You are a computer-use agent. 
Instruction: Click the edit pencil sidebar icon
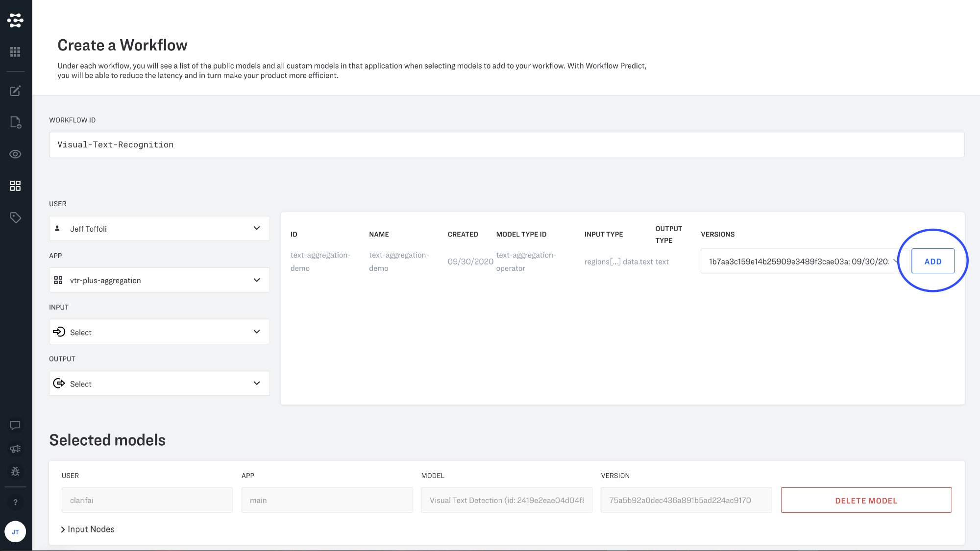point(15,91)
